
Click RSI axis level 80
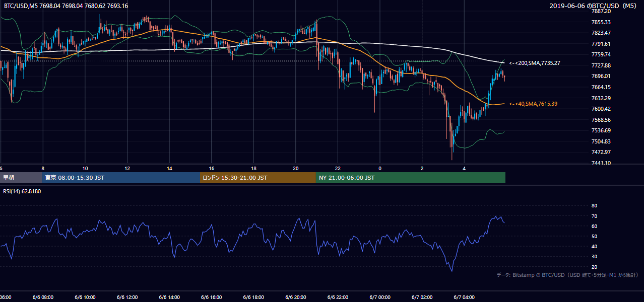[x=594, y=206]
